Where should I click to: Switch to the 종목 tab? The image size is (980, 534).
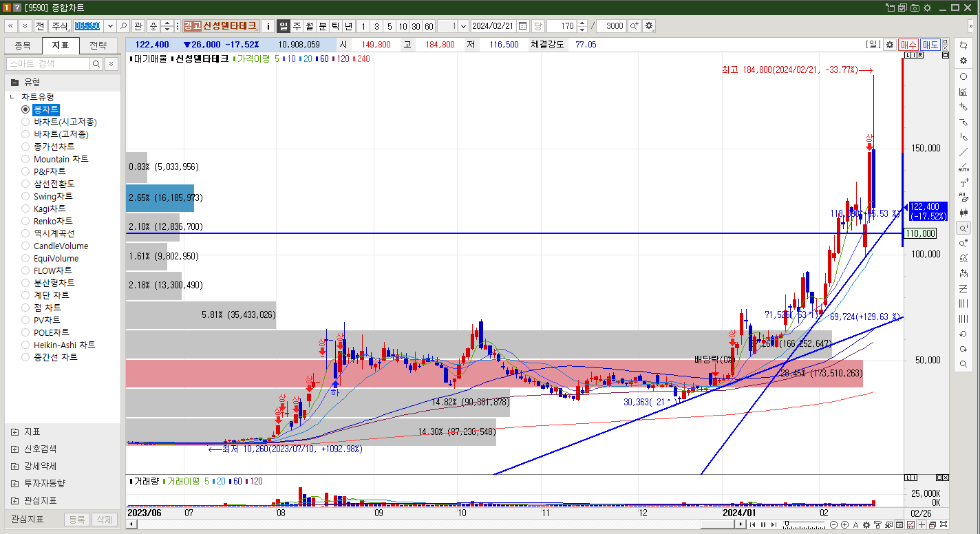(22, 45)
